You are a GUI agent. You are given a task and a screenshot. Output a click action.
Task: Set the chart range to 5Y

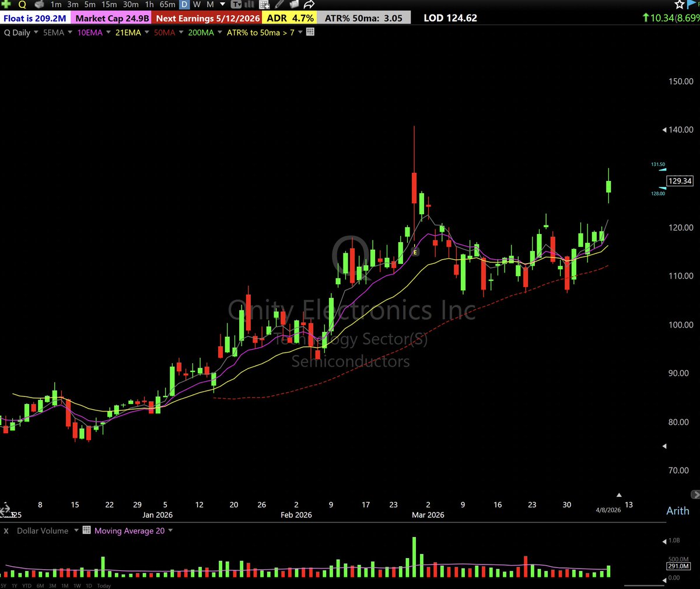[x=3, y=585]
